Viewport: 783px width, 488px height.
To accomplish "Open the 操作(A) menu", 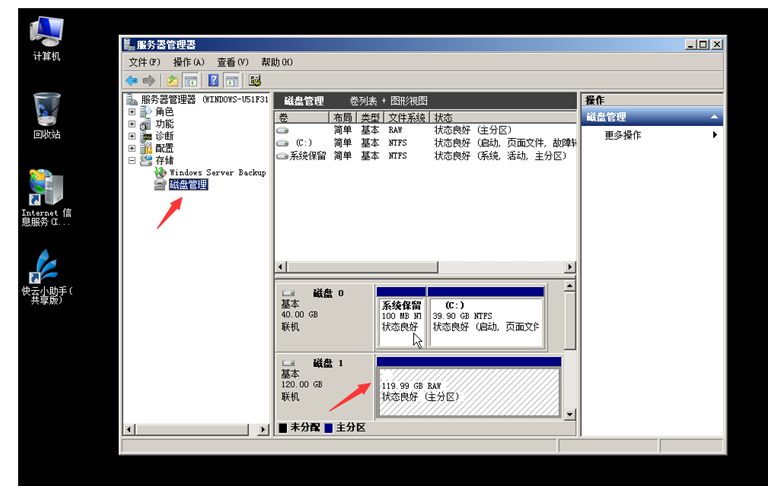I will pos(188,62).
